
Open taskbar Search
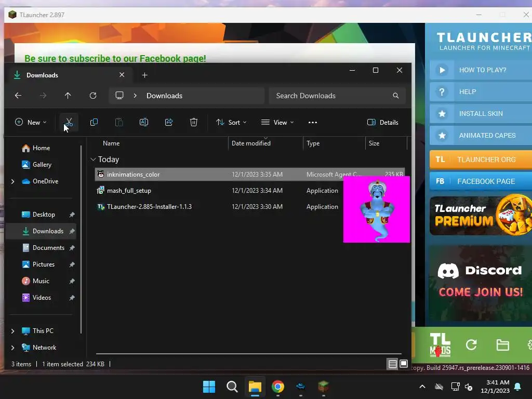coord(232,387)
